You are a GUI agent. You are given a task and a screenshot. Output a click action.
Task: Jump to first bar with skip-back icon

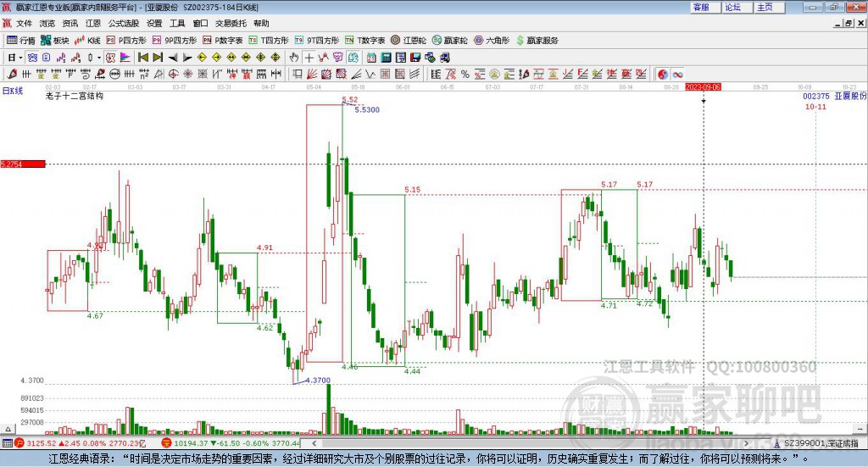point(142,58)
